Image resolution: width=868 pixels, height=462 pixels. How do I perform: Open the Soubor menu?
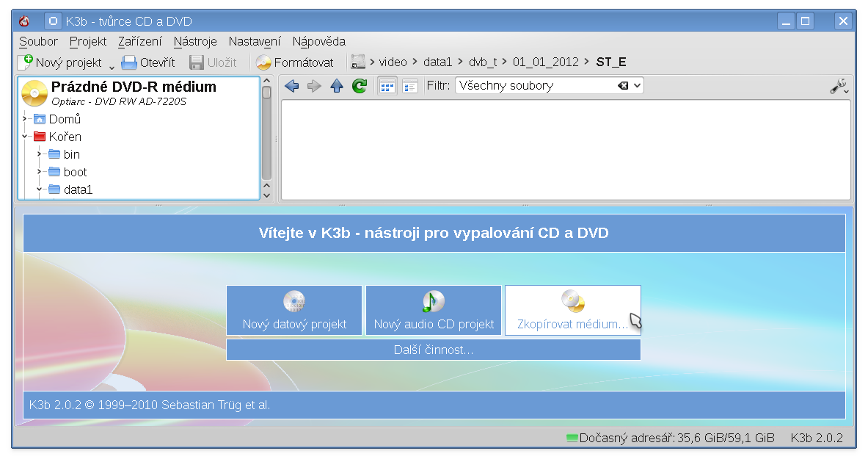38,42
